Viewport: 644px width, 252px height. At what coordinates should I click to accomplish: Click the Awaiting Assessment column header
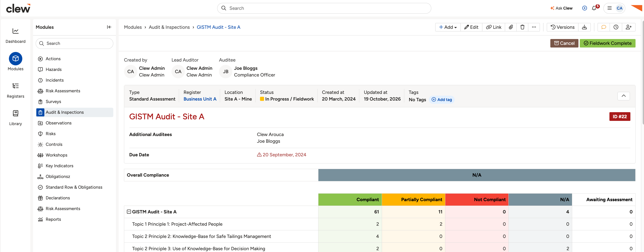(x=603, y=200)
